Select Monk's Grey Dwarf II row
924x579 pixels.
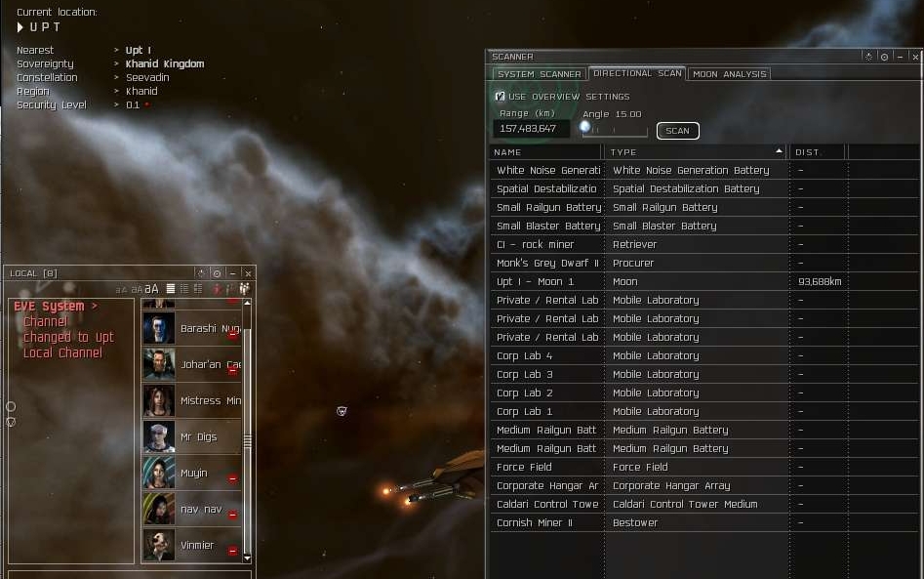coord(704,263)
